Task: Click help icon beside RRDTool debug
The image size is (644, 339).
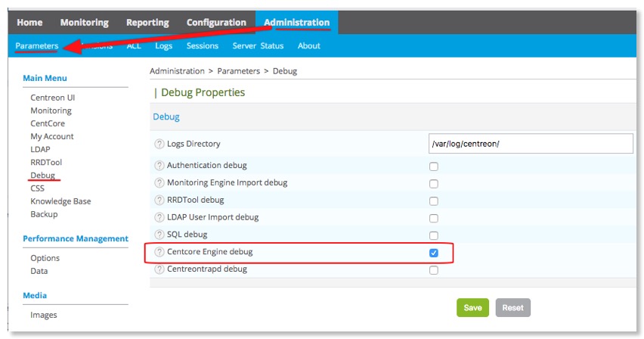Action: click(159, 200)
